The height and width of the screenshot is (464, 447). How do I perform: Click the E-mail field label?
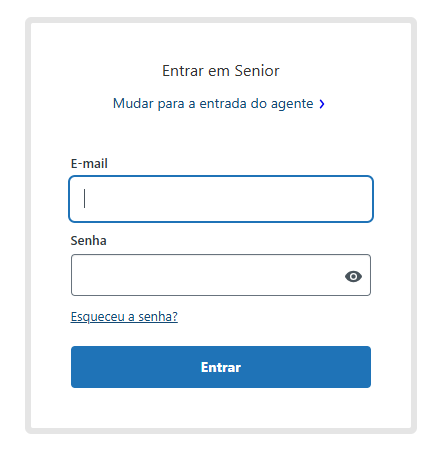pyautogui.click(x=89, y=164)
